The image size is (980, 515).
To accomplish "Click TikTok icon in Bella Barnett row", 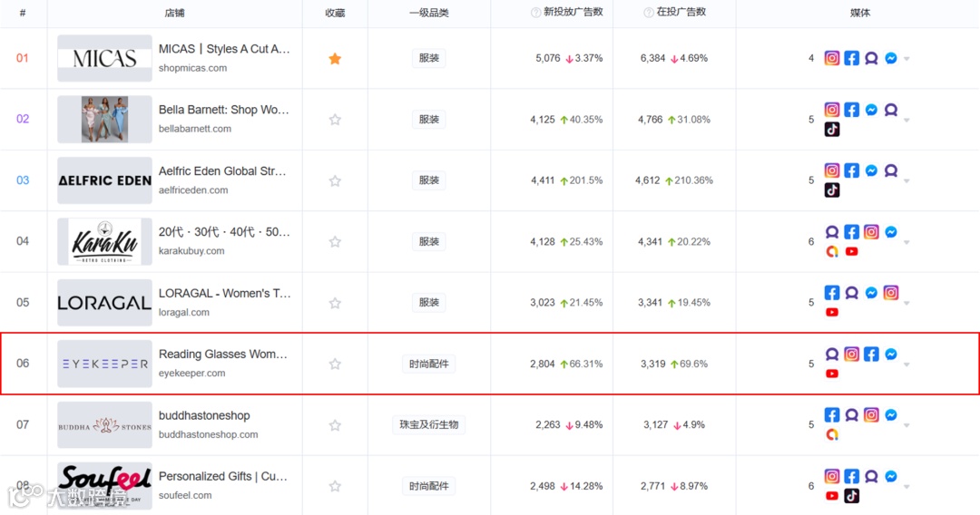I will pyautogui.click(x=832, y=130).
